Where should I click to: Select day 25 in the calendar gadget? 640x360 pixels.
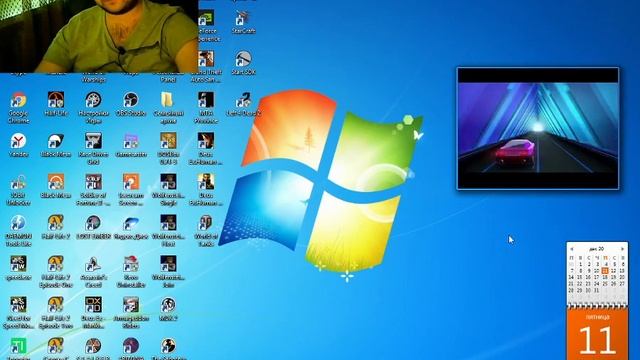[x=605, y=284]
